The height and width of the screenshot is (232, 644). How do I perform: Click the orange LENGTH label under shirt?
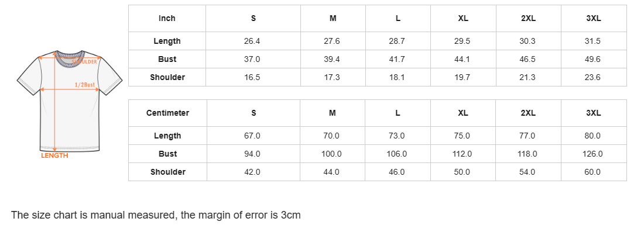coord(54,156)
